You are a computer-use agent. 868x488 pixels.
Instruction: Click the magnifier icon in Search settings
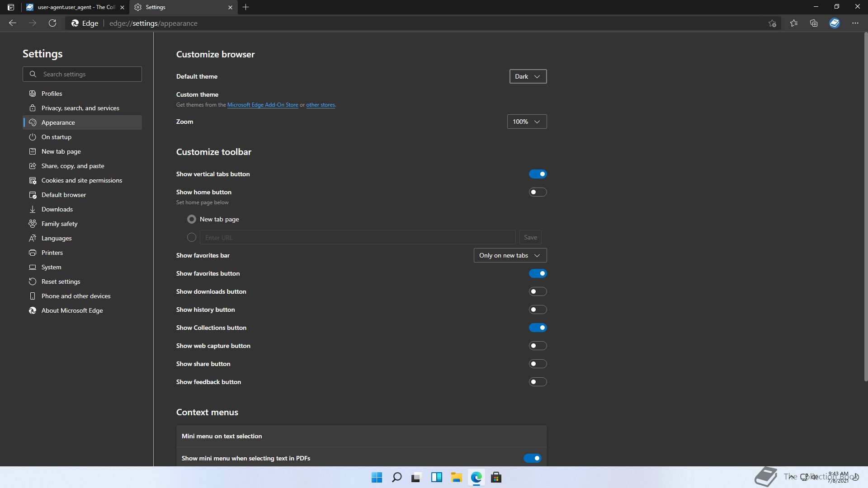coord(33,74)
